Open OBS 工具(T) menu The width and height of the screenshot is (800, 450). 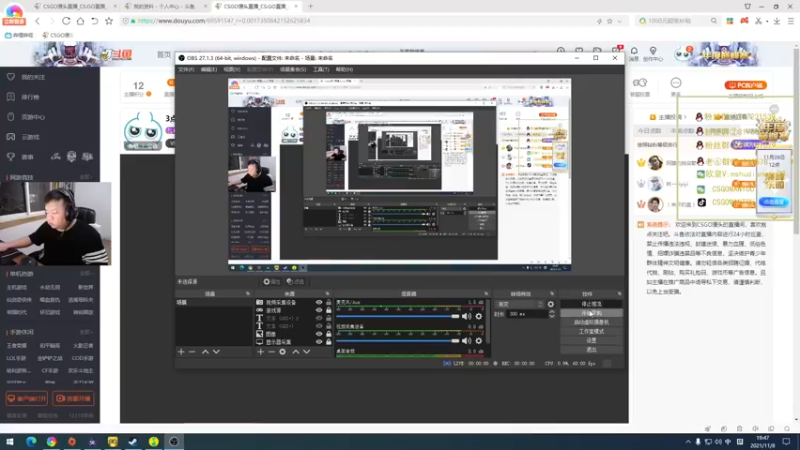(x=321, y=69)
